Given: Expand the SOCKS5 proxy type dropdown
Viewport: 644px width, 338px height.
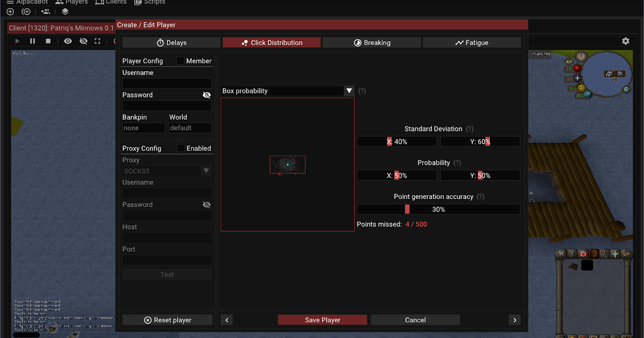Looking at the screenshot, I should tap(206, 171).
